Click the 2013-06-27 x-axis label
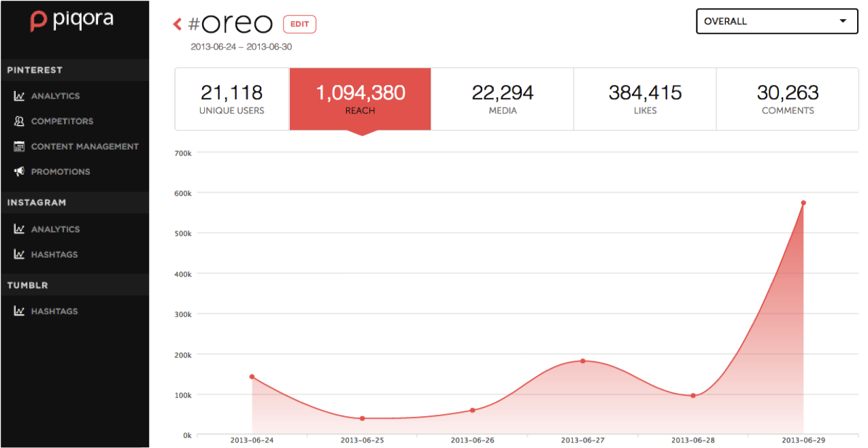 583,441
